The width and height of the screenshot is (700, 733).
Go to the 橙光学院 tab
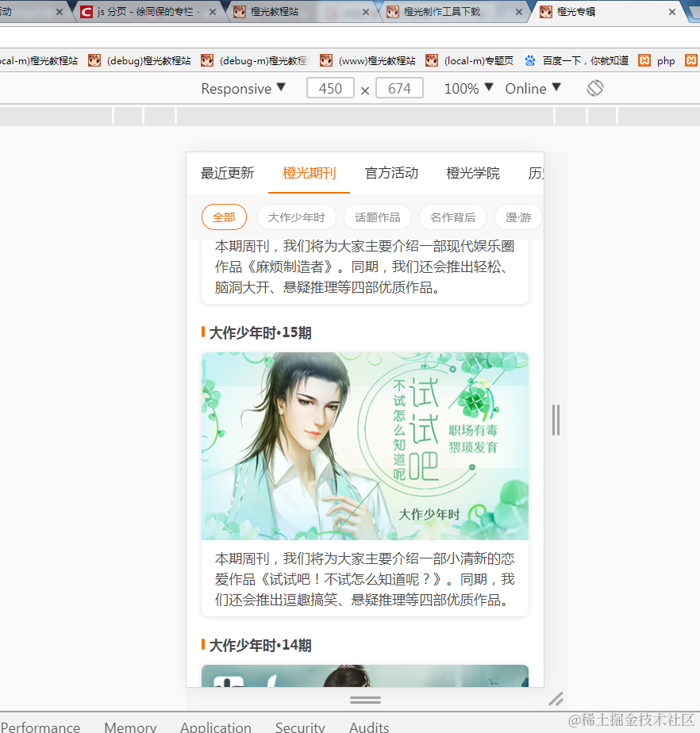tap(473, 173)
